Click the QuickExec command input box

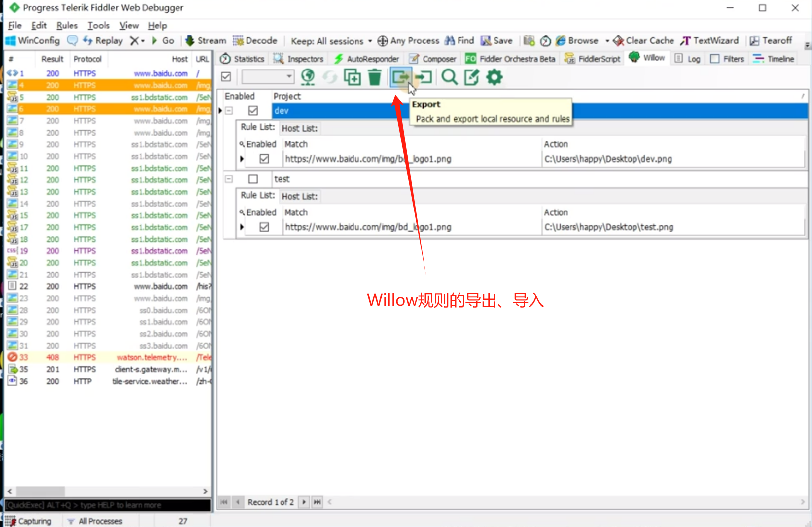(x=107, y=505)
